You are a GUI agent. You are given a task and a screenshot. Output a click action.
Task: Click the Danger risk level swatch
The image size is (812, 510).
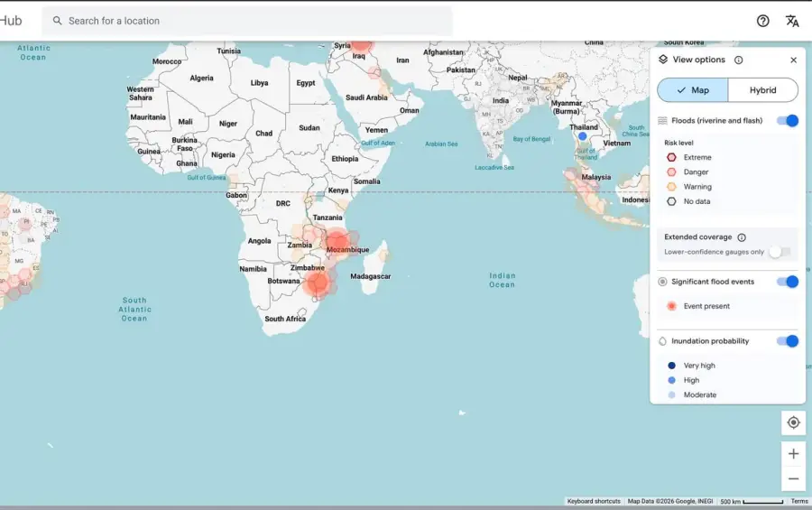tap(671, 172)
